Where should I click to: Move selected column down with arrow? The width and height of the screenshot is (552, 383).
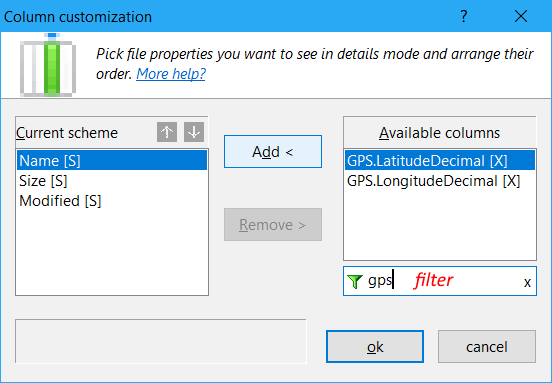(194, 132)
